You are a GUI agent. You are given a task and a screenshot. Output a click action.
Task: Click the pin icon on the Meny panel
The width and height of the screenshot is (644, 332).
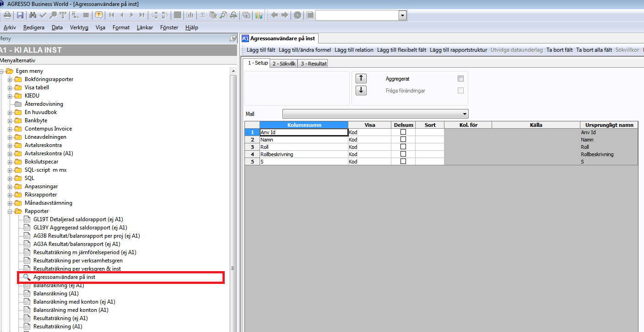pyautogui.click(x=233, y=39)
